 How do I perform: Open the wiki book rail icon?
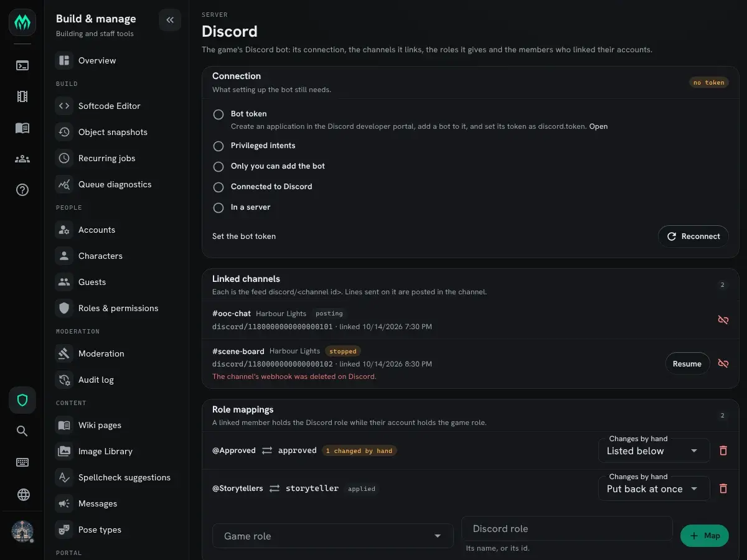[22, 128]
